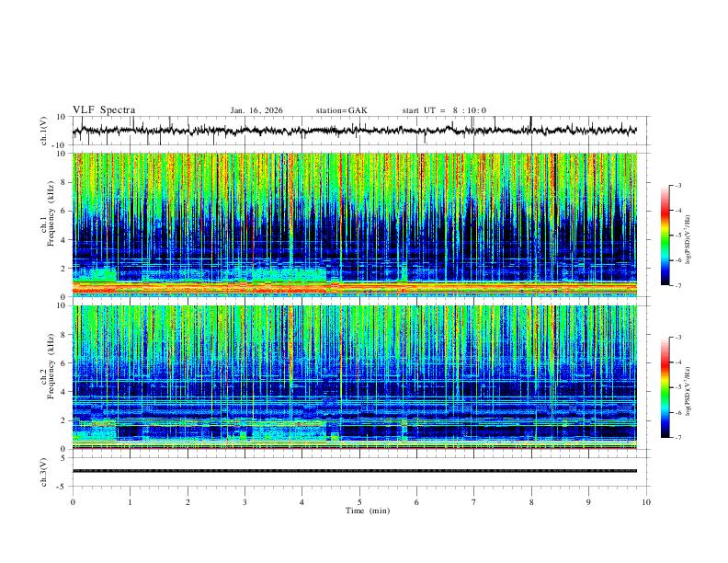Click time axis tick label "2"

click(x=188, y=502)
